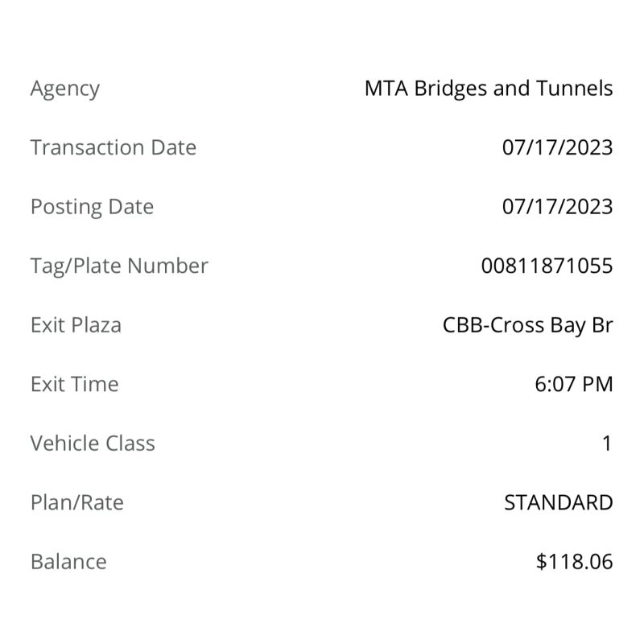Viewport: 644px width, 644px height.
Task: Select the $118.06 balance amount
Action: pos(574,562)
